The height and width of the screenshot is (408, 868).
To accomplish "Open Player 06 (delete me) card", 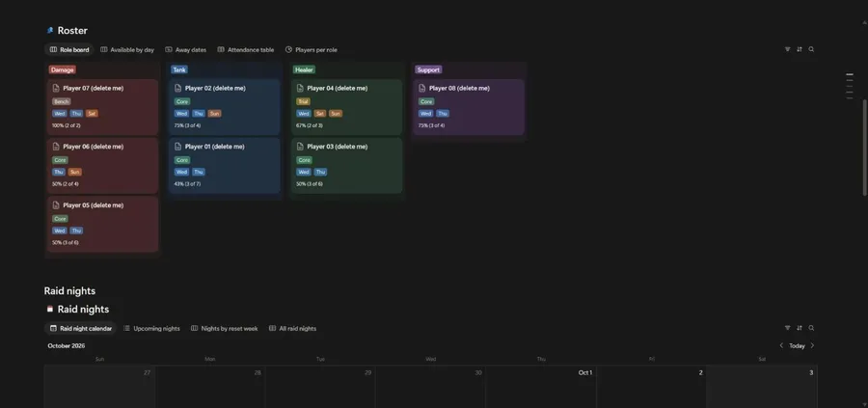I will (x=102, y=166).
